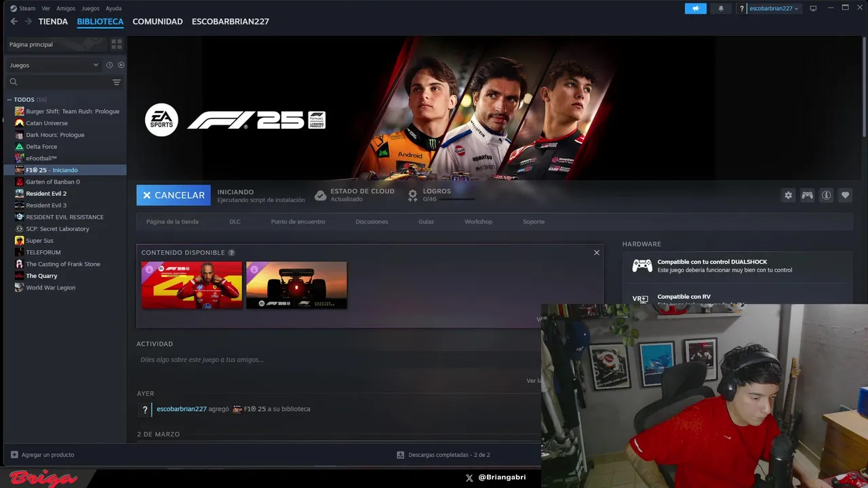Select Resident Evil 2 in the library
Screen dimensions: 868x488
64,193
